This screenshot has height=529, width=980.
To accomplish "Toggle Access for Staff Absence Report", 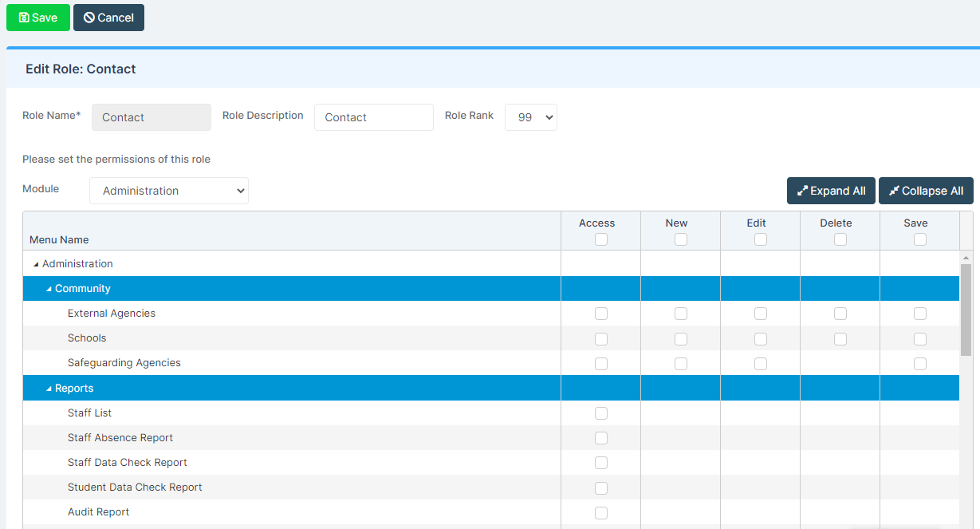I will pos(600,437).
